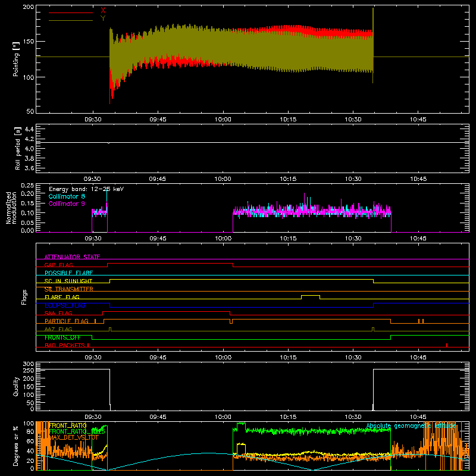The width and height of the screenshot is (476, 476).
Task: Click "09:30" under the flags plot
Action: click(x=93, y=358)
